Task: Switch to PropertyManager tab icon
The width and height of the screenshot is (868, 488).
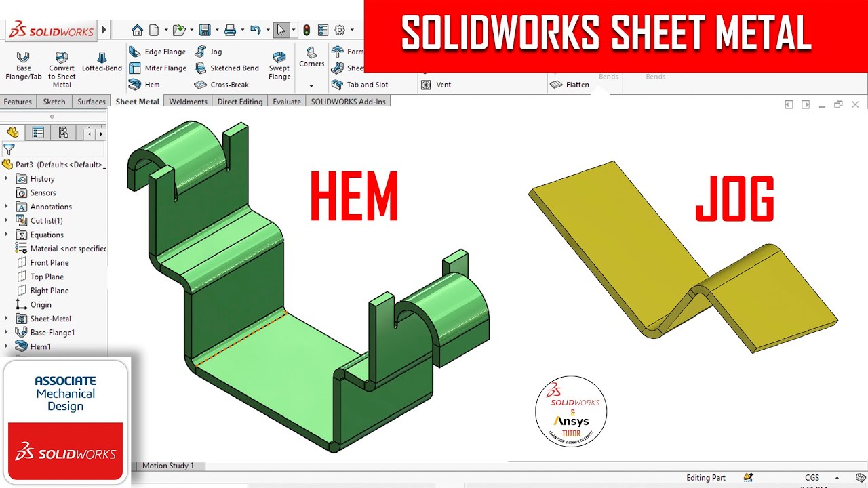Action: click(38, 133)
